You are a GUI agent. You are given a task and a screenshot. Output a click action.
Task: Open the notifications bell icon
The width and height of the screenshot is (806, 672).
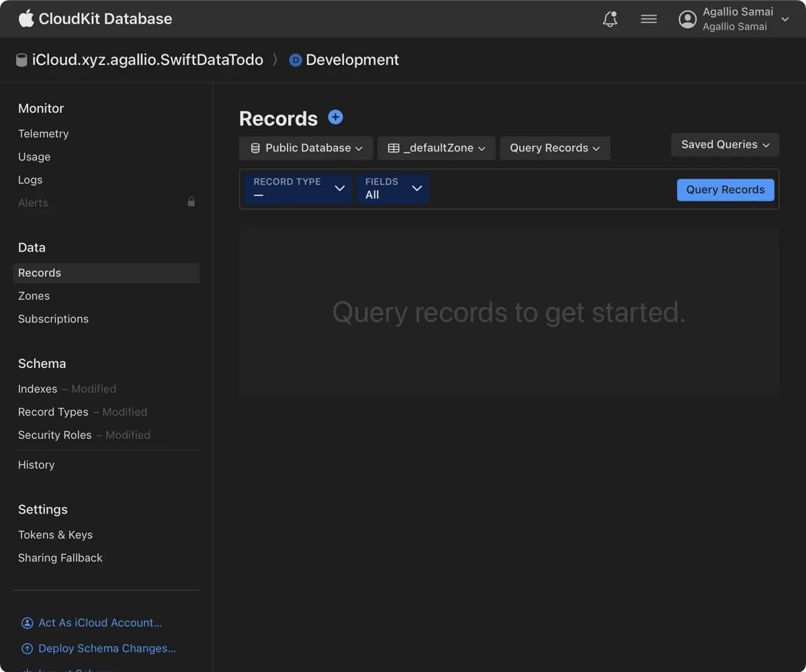pyautogui.click(x=610, y=19)
